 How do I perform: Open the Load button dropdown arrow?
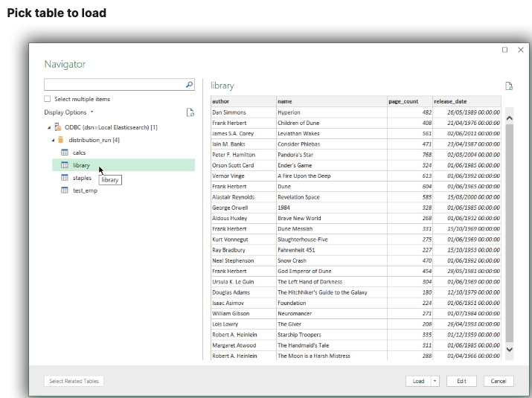tap(435, 381)
